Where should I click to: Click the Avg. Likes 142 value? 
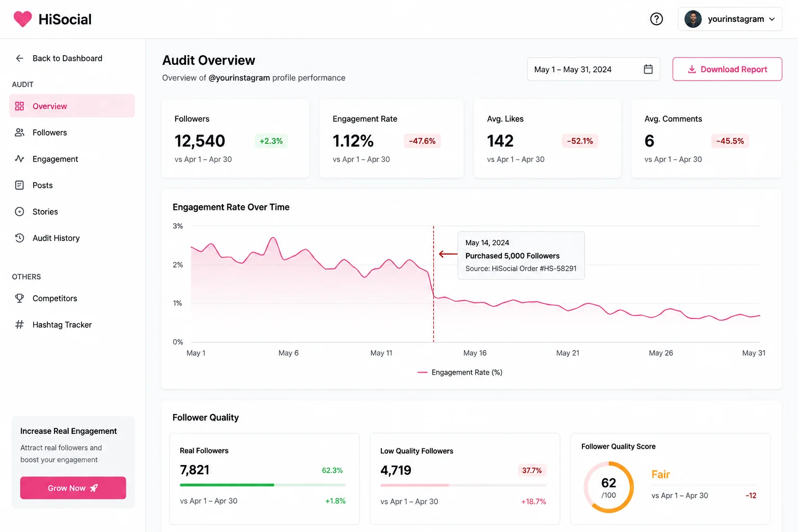pyautogui.click(x=500, y=141)
